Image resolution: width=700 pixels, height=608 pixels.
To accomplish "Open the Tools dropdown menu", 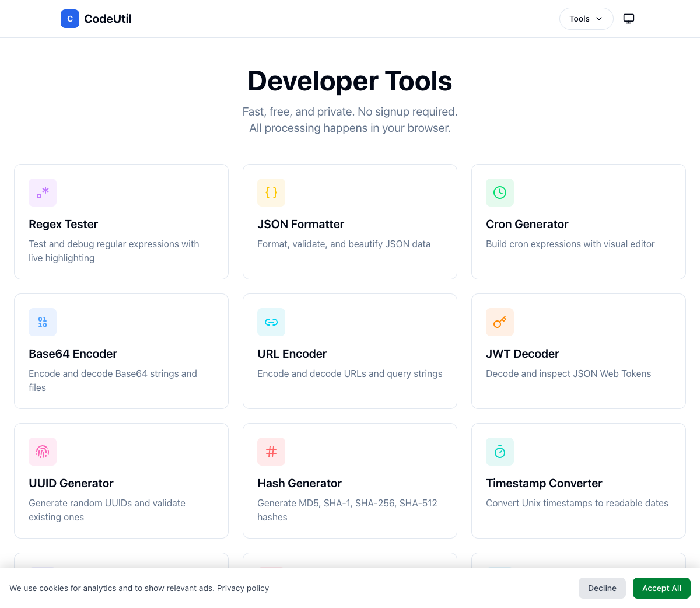I will (x=586, y=19).
